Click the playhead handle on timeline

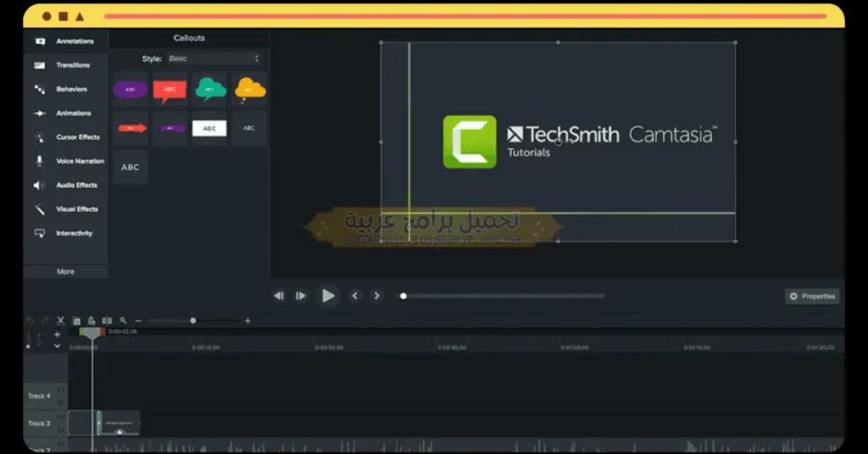[92, 334]
